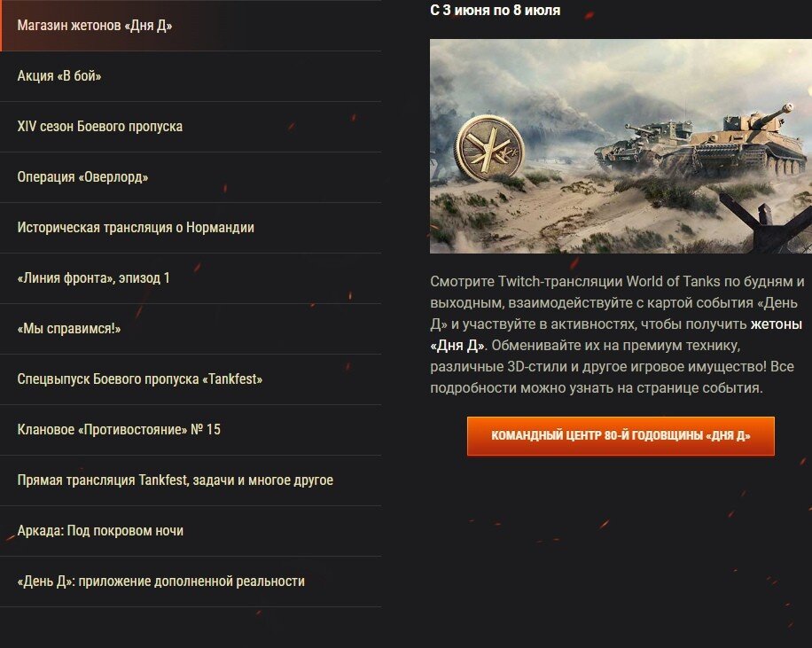The image size is (812, 648).
Task: Open «XIV сезон Боевого пропуска» entry
Action: [x=191, y=127]
